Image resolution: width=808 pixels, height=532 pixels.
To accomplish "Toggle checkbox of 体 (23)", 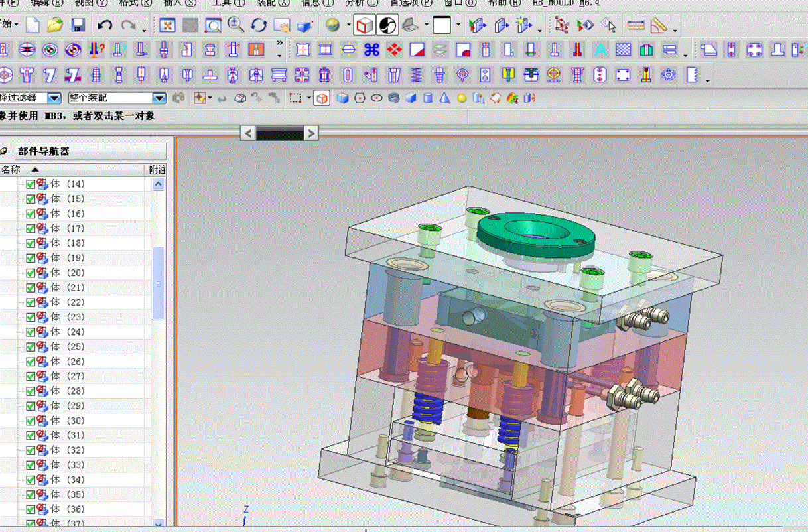I will [31, 317].
